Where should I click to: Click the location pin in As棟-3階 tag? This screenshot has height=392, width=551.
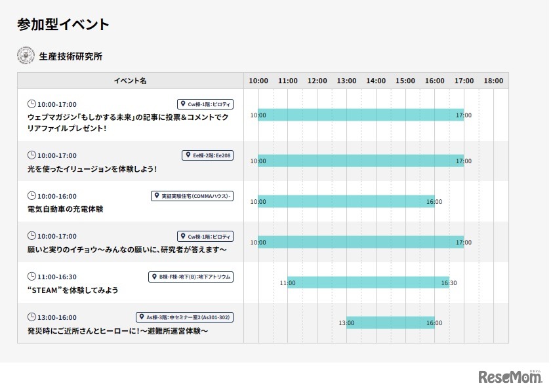[x=141, y=317]
